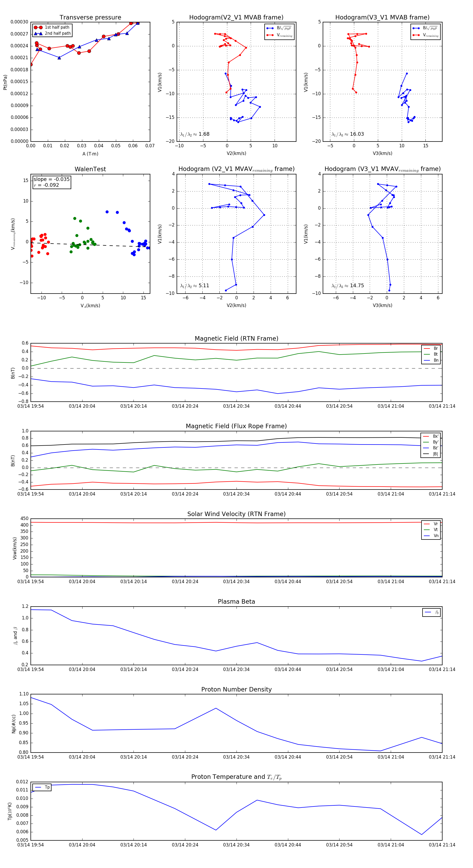Screen dimensions: 473x868
Task: Click the 'V_A(km/s)' axis label under WalenTest
Action: 90,306
